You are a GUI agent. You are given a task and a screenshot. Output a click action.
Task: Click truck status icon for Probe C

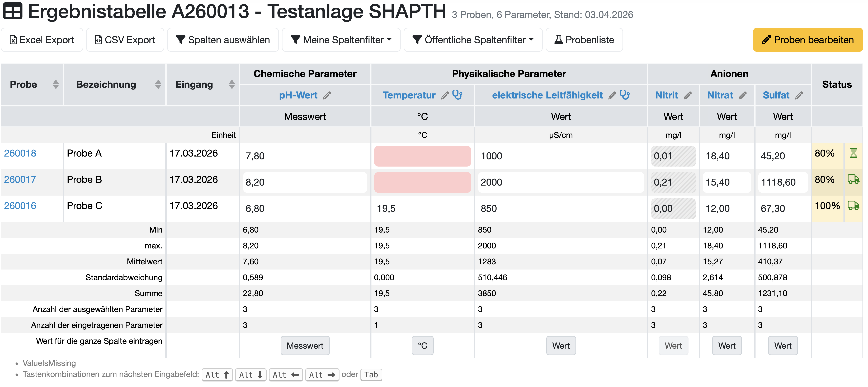coord(853,205)
